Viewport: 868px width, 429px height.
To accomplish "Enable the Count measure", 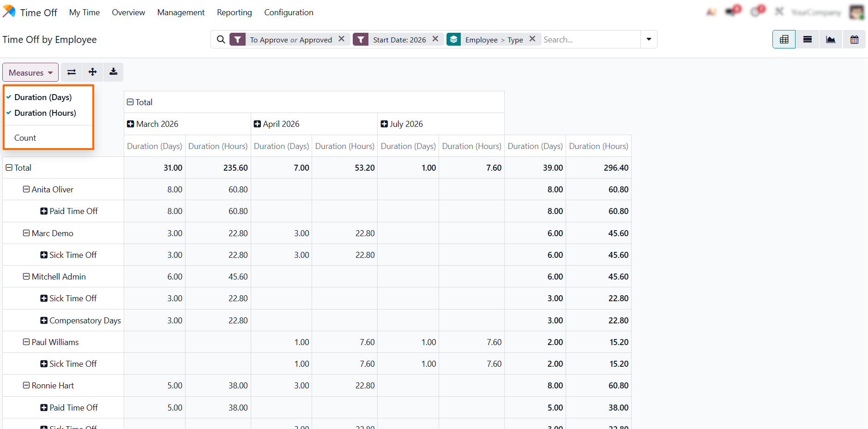I will 25,138.
